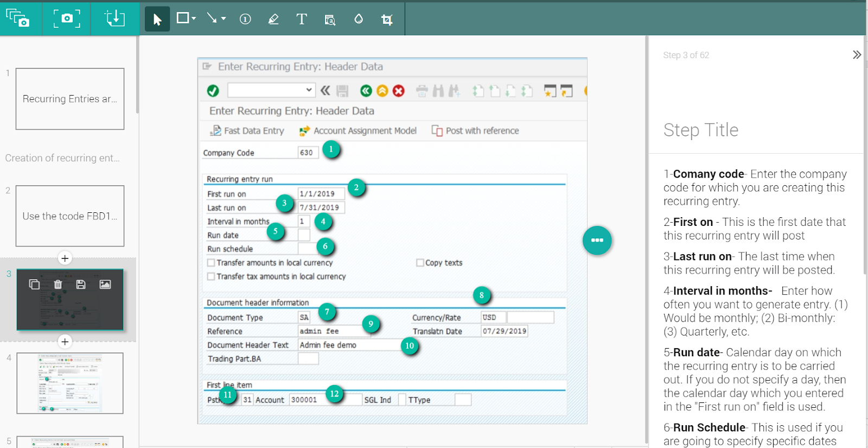
Task: Click the binoculars Find icon
Action: 438,91
